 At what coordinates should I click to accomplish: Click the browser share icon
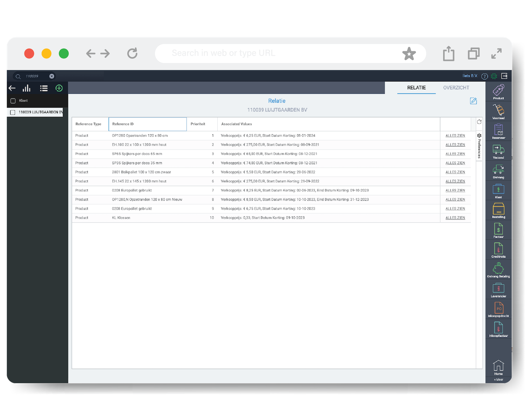[449, 54]
